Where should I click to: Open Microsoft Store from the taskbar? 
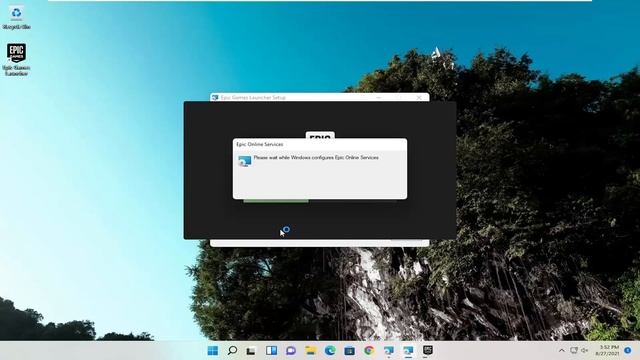point(349,351)
